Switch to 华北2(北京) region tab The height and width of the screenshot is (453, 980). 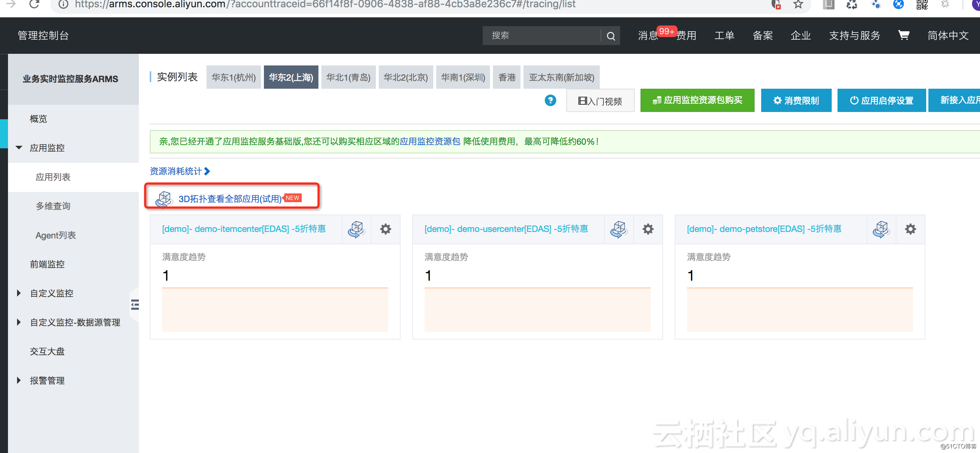click(406, 77)
